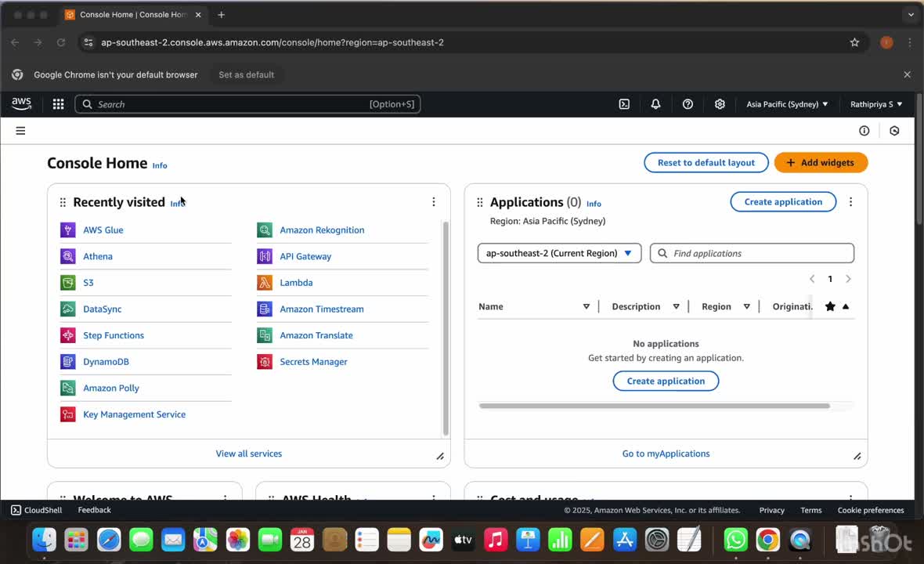Open the help question mark menu
The image size is (924, 564).
click(688, 104)
